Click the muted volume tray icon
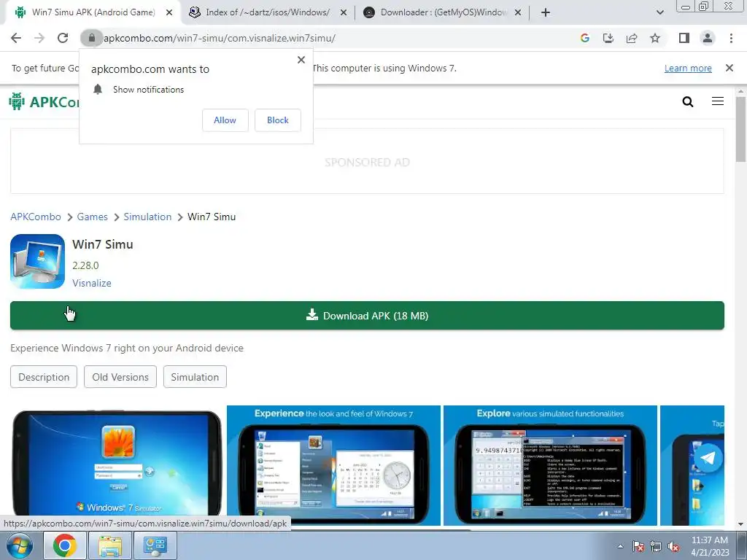The height and width of the screenshot is (560, 747). pos(673,546)
